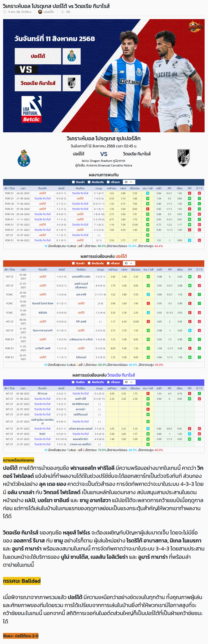Click the match banner image
Image resolution: width=208 pixels, height=644 pixels.
[x=104, y=76]
